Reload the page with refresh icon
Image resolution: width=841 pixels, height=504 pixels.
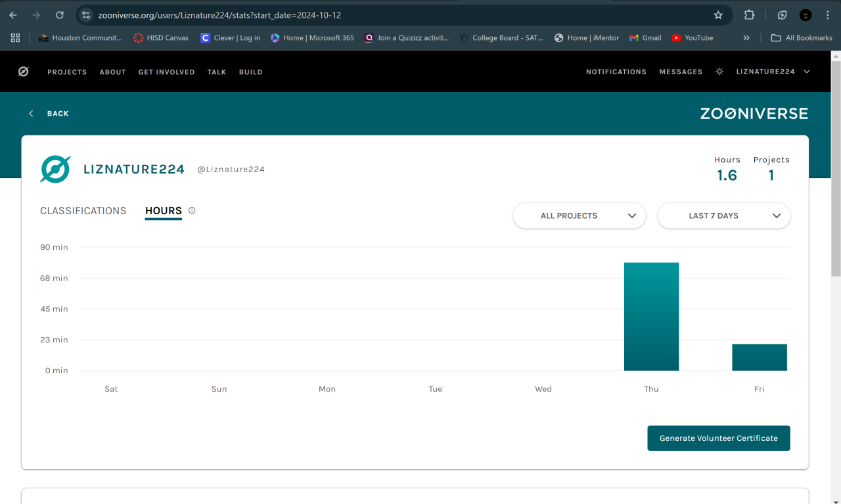click(x=60, y=15)
